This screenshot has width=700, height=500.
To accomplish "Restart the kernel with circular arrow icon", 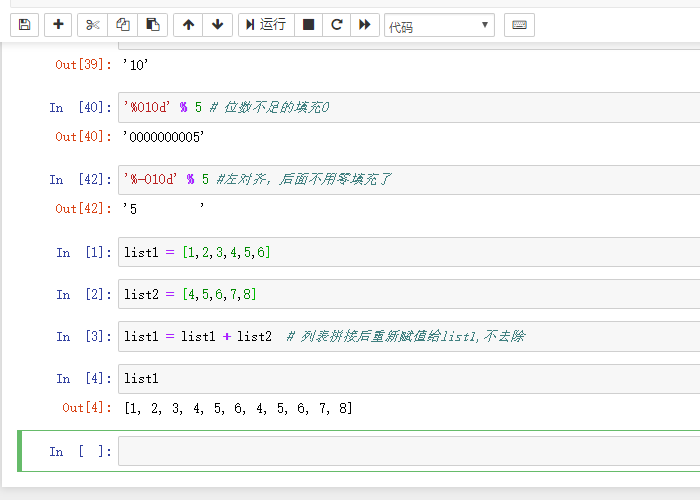I will tap(337, 24).
